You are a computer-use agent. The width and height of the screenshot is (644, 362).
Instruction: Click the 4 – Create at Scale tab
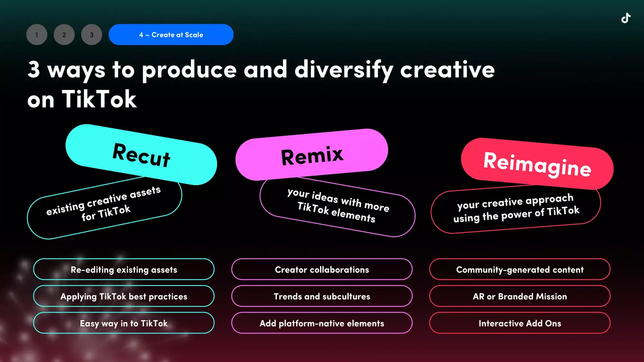171,34
